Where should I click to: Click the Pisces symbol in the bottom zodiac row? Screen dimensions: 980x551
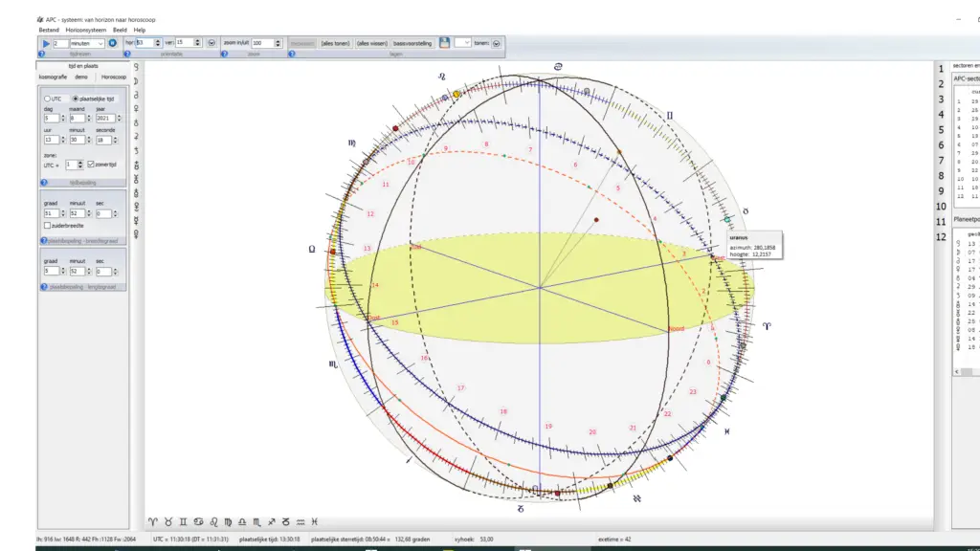point(315,521)
